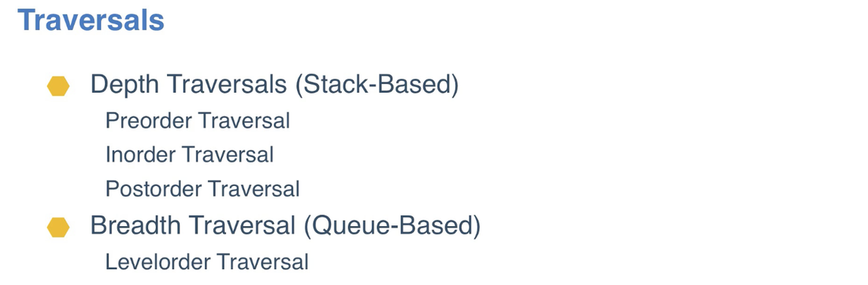Click the word Traversal after Levelorder
The height and width of the screenshot is (285, 868).
tap(262, 262)
